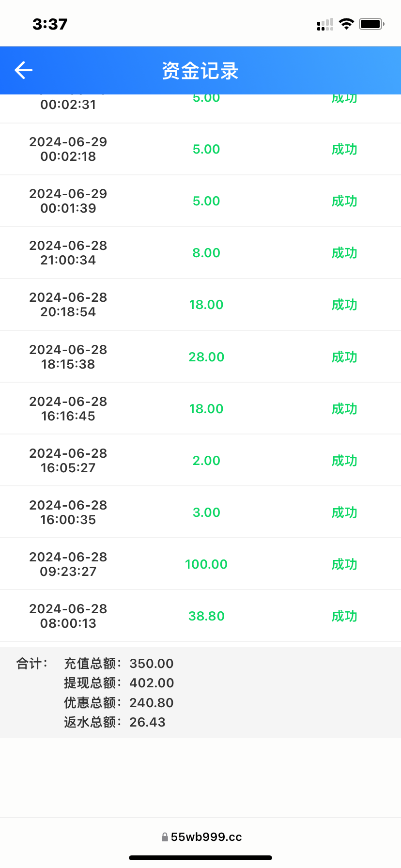Screen dimensions: 401x868
Task: Tap 成功 status on the 28.00 row
Action: tap(344, 357)
